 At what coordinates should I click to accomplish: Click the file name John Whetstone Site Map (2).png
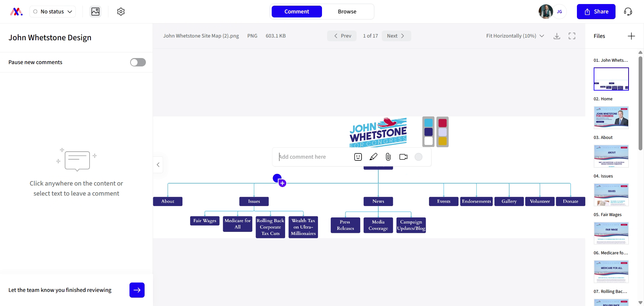click(201, 36)
